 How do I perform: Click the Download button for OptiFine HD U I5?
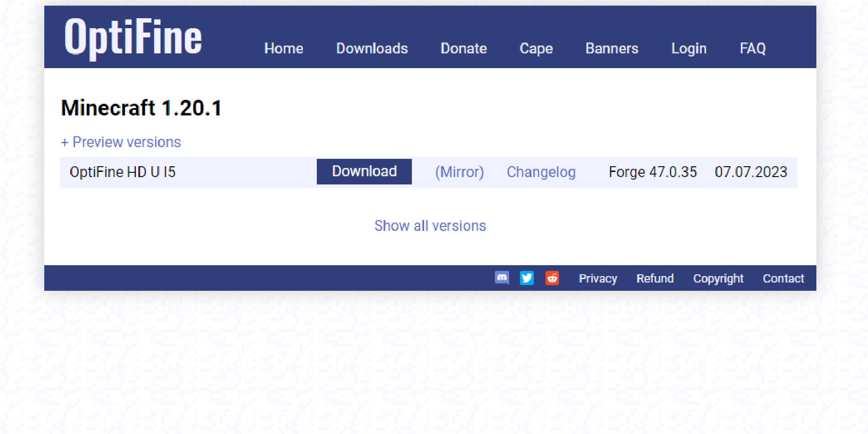[364, 171]
